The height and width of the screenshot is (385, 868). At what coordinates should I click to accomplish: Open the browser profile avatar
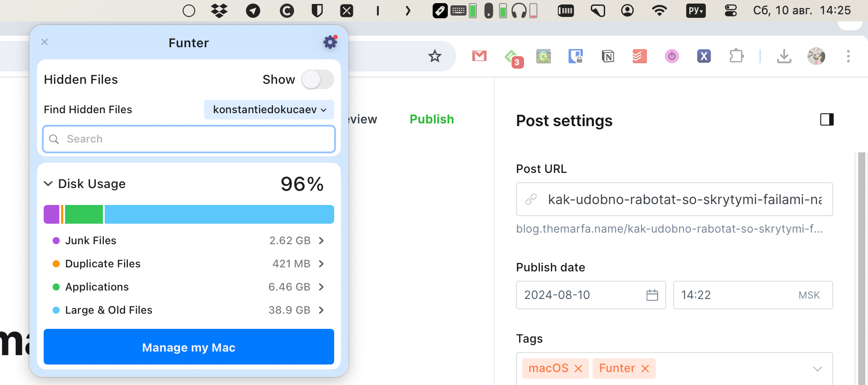(816, 56)
